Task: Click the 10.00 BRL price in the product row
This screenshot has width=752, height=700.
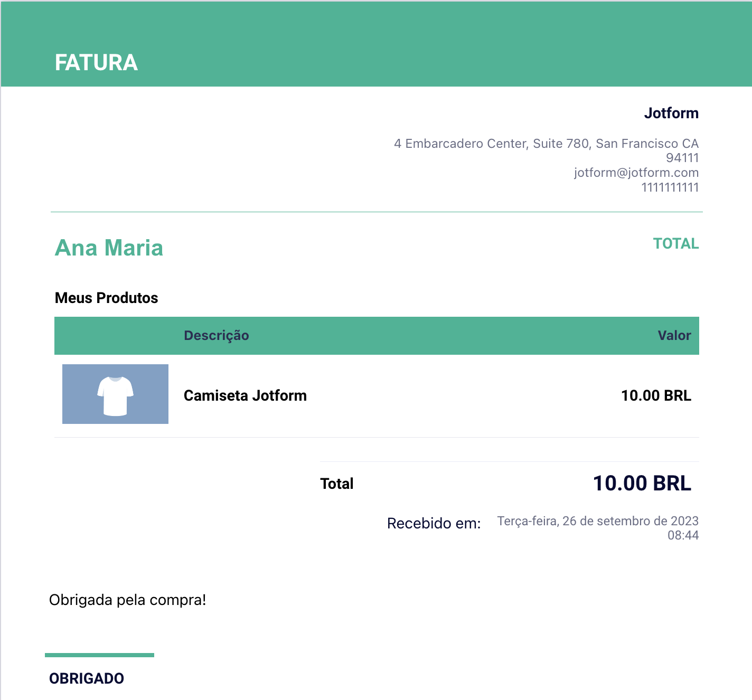Action: coord(656,395)
